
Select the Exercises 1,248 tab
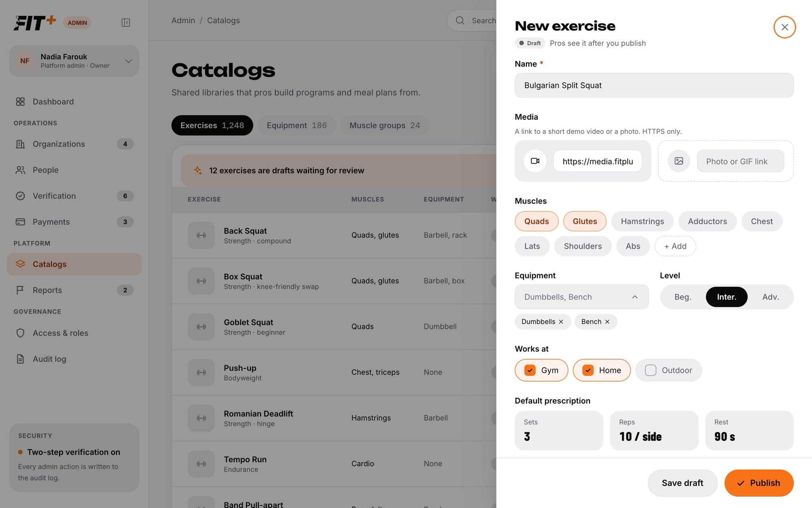pos(212,126)
